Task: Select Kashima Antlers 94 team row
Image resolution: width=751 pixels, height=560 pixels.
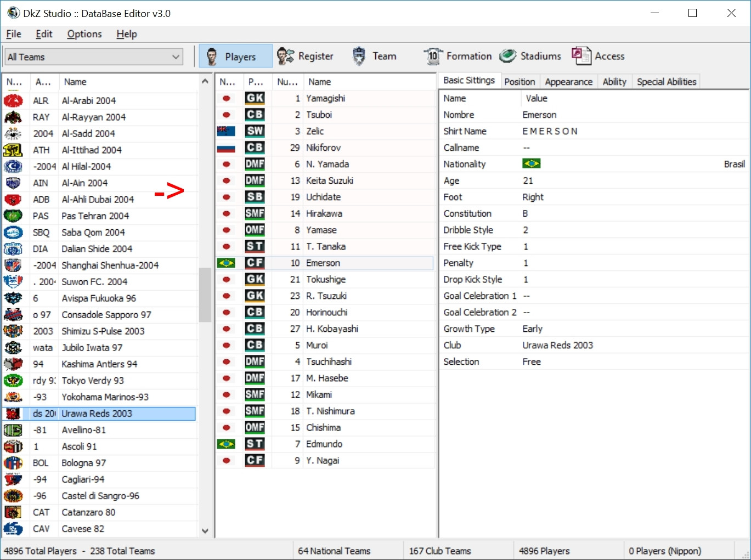Action: (x=99, y=364)
